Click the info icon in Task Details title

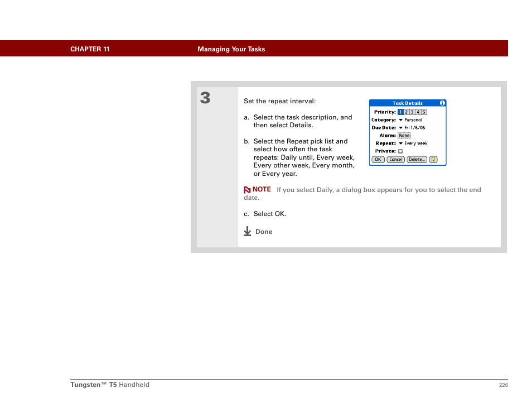(x=442, y=103)
